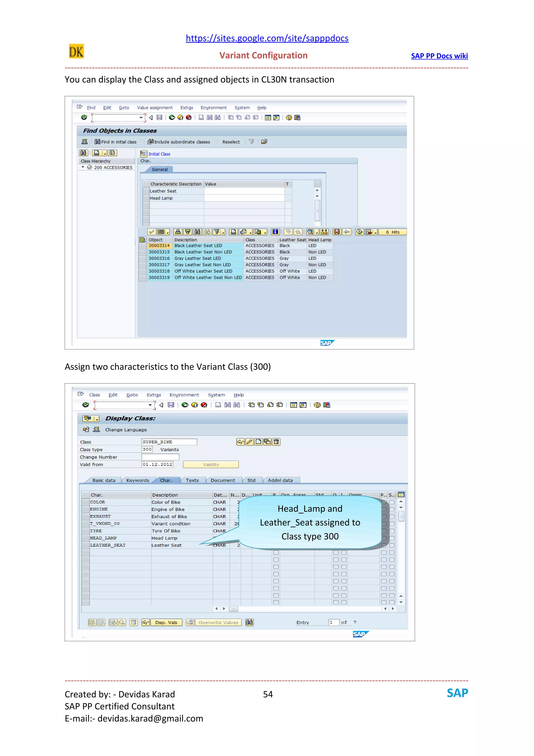
Task: Click the blue Information icon in results toolbar
Action: (275, 232)
